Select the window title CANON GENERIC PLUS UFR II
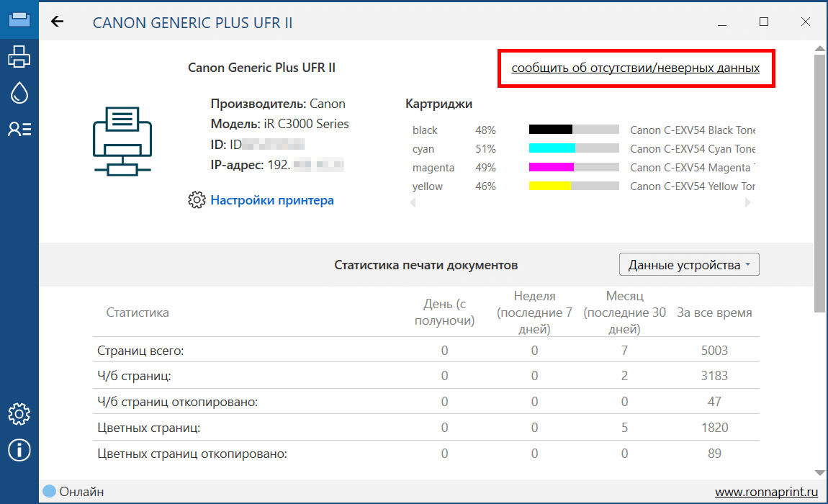The image size is (828, 504). [192, 23]
